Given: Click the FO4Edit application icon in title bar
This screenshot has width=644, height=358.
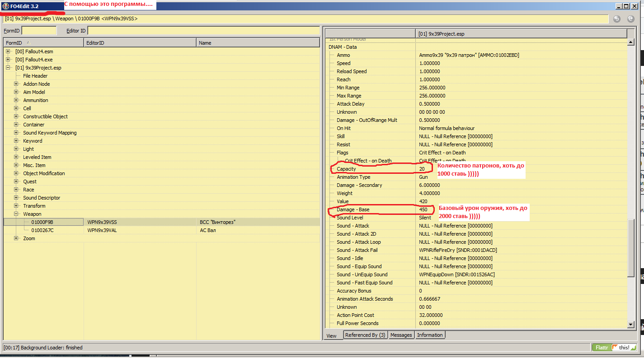Looking at the screenshot, I should tap(5, 6).
